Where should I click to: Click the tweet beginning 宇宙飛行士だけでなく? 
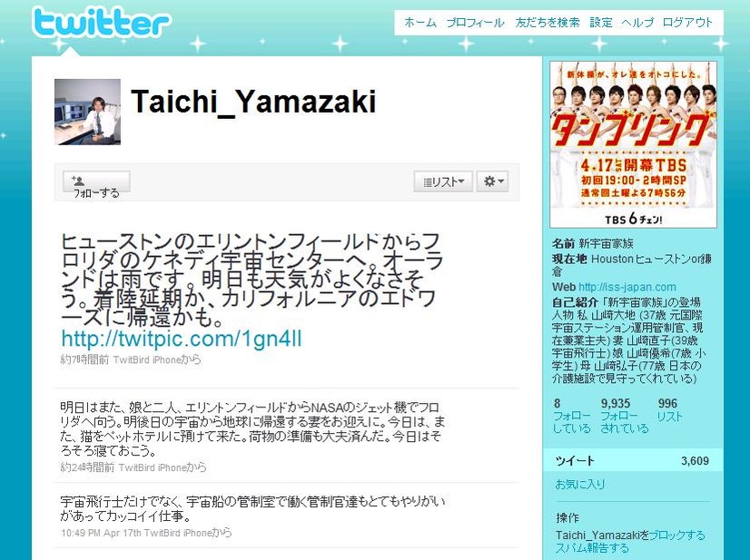click(x=252, y=509)
